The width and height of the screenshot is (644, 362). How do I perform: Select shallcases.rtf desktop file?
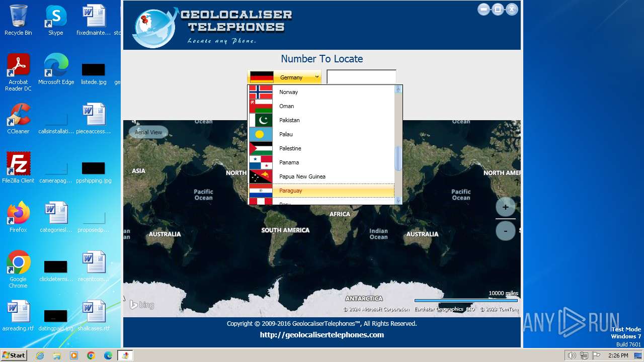pos(94,315)
